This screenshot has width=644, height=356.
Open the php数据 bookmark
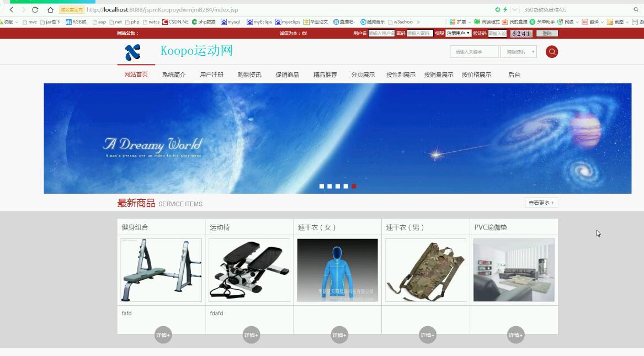pos(204,22)
